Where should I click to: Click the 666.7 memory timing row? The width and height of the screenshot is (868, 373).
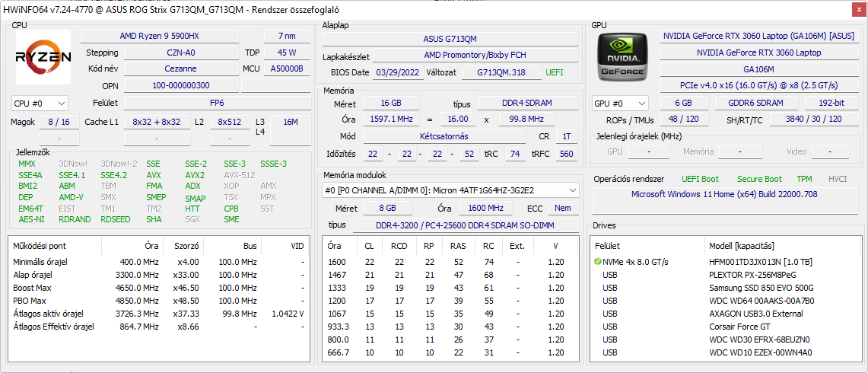[450, 352]
